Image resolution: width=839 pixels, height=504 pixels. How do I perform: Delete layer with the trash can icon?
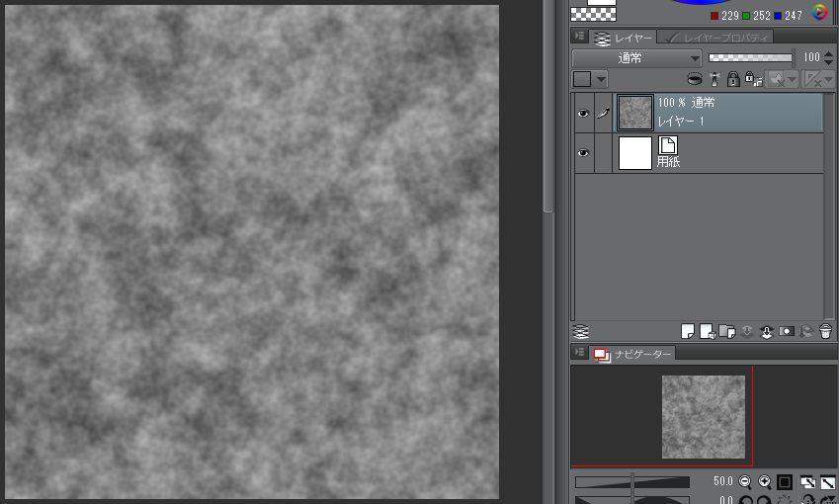click(825, 332)
